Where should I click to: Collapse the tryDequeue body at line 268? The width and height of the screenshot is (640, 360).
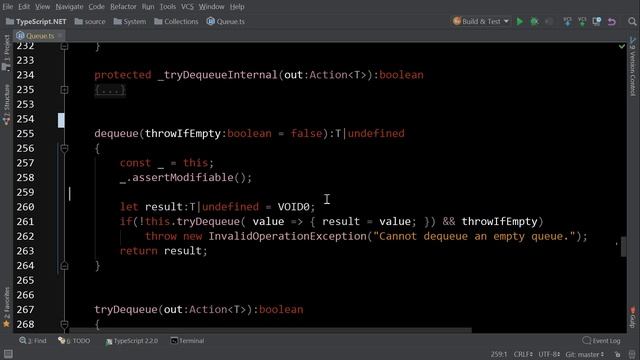pos(64,324)
